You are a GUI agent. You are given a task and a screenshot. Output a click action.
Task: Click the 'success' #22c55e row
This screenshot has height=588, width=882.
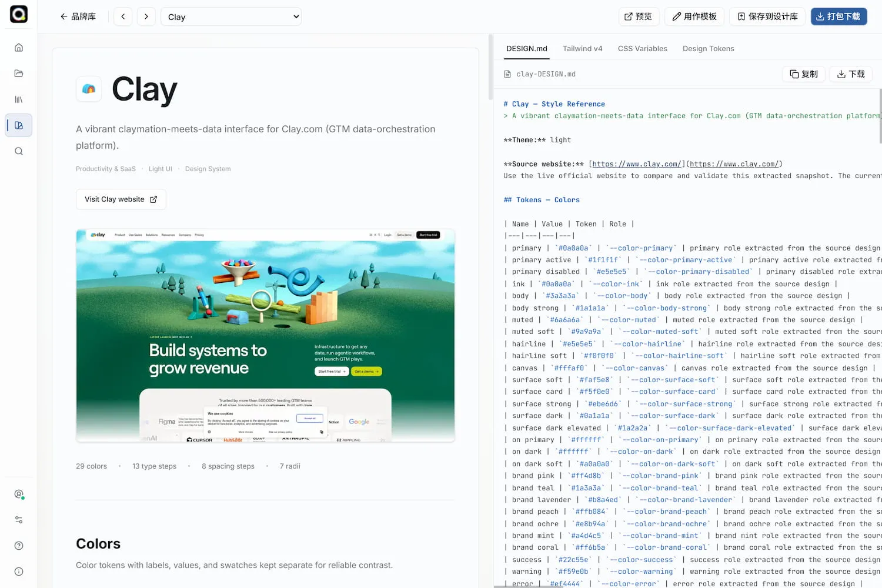point(692,560)
